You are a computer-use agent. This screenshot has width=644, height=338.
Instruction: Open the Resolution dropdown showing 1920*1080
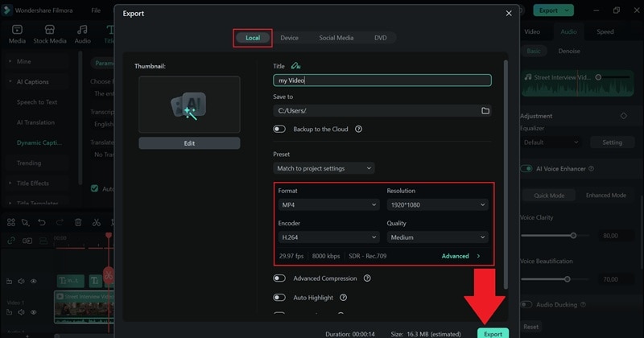click(x=437, y=204)
